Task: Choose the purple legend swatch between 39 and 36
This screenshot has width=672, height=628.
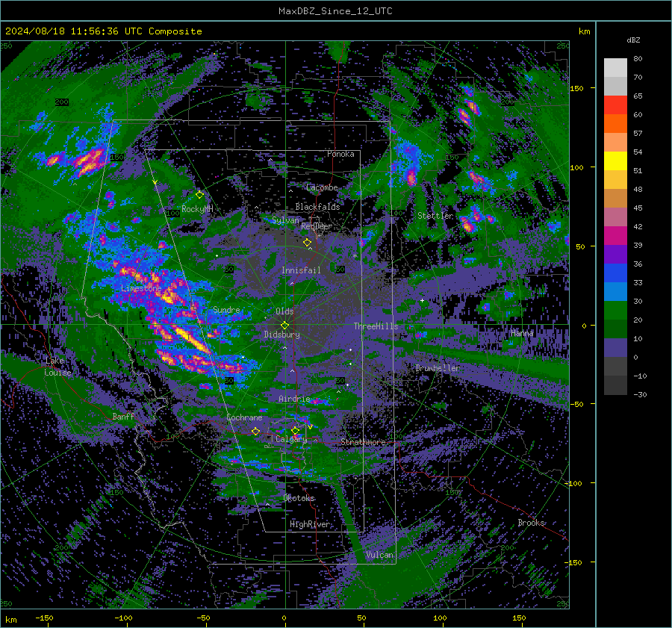Action: (x=615, y=255)
